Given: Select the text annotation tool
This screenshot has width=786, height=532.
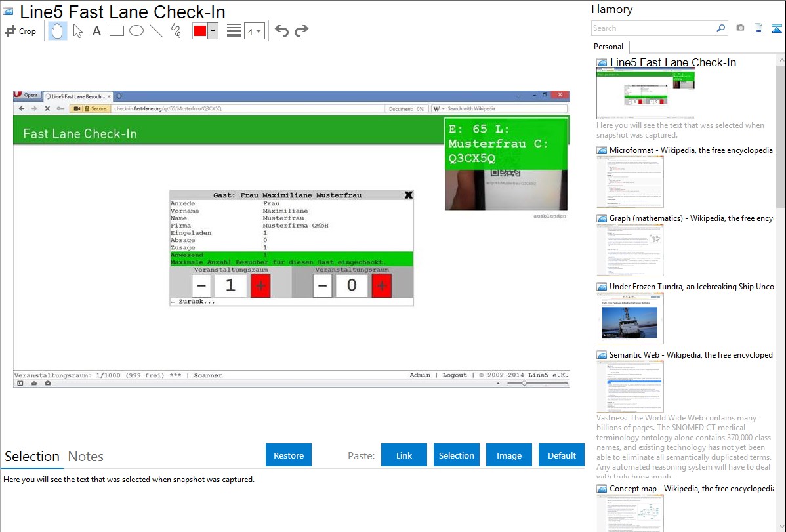Looking at the screenshot, I should [x=96, y=31].
